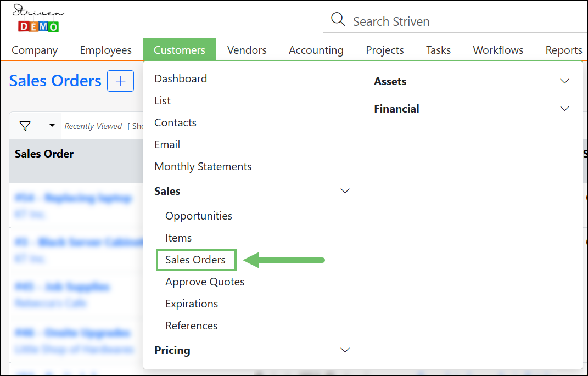Image resolution: width=588 pixels, height=376 pixels.
Task: Open the Reports menu
Action: pos(564,50)
